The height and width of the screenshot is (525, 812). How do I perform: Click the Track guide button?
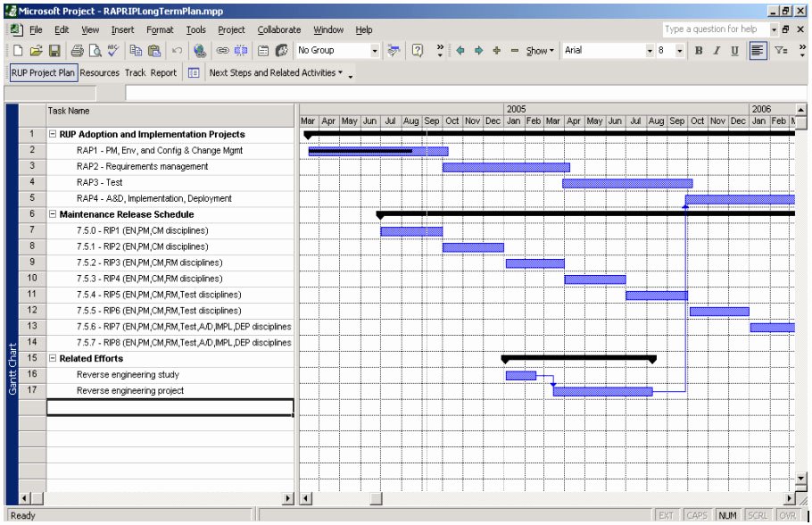pyautogui.click(x=135, y=72)
